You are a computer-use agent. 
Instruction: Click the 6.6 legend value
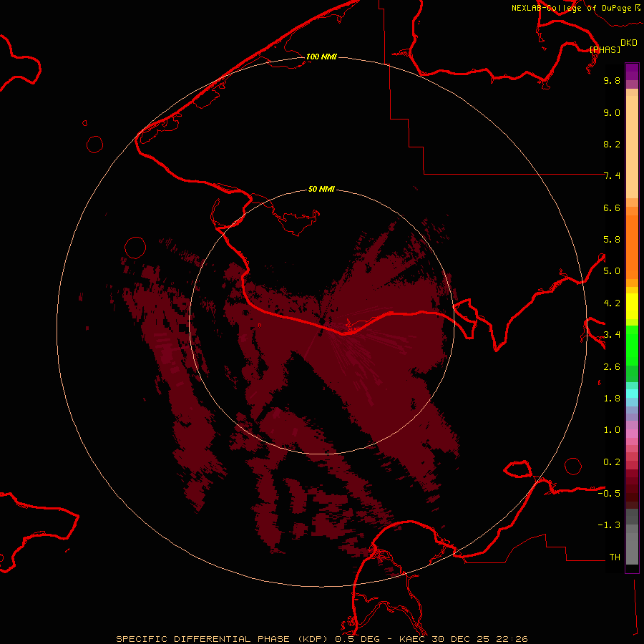612,208
